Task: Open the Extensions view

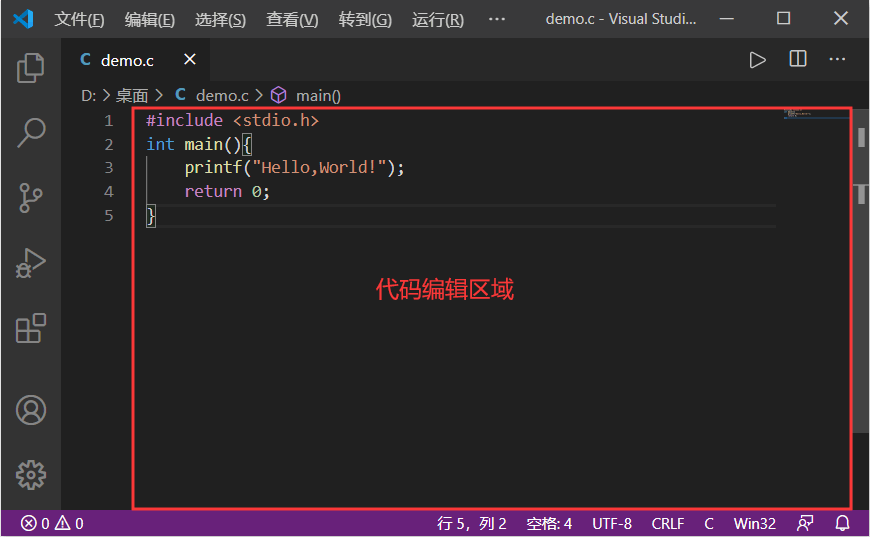Action: click(31, 328)
